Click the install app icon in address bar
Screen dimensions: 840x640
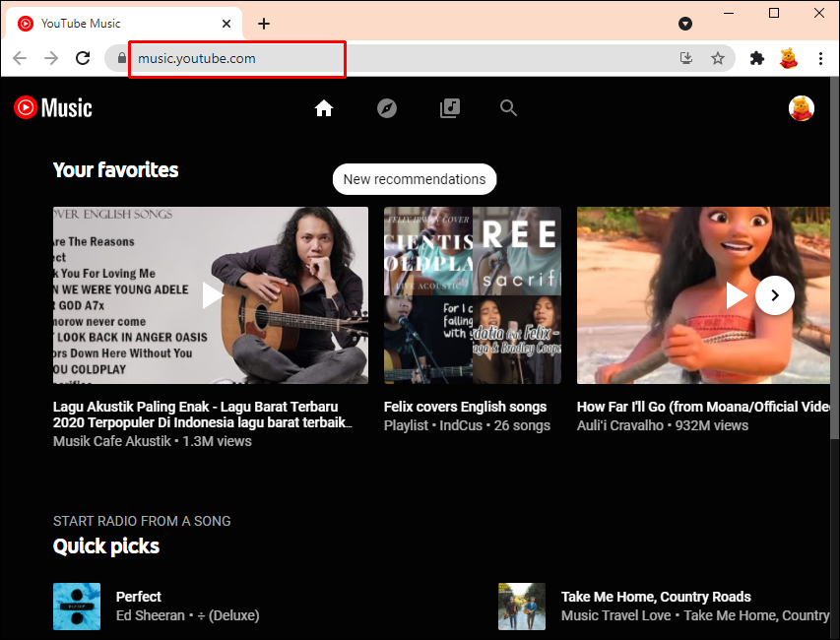pyautogui.click(x=686, y=59)
